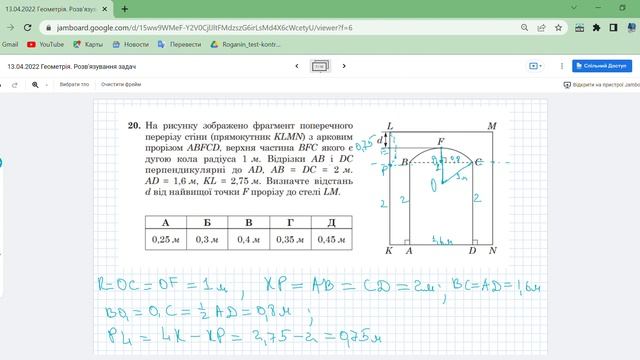Open the tab search chevron
The height and width of the screenshot is (360, 640).
573,8
